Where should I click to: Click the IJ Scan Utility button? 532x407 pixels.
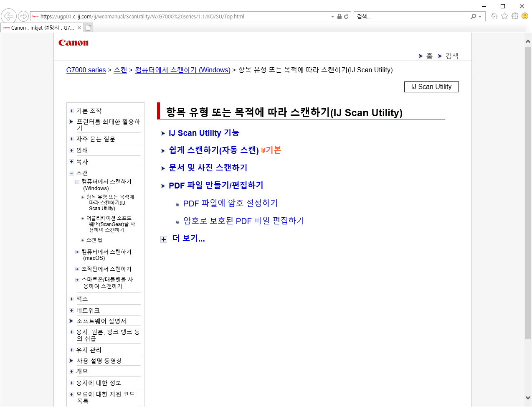tap(431, 86)
